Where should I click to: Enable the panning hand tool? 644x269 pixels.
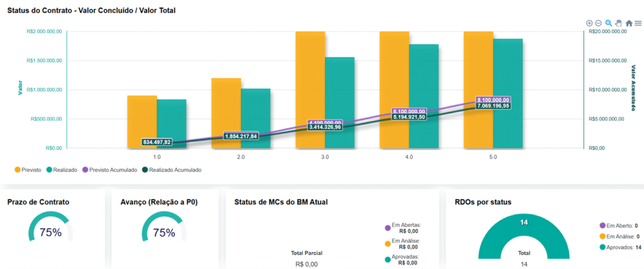pos(619,23)
